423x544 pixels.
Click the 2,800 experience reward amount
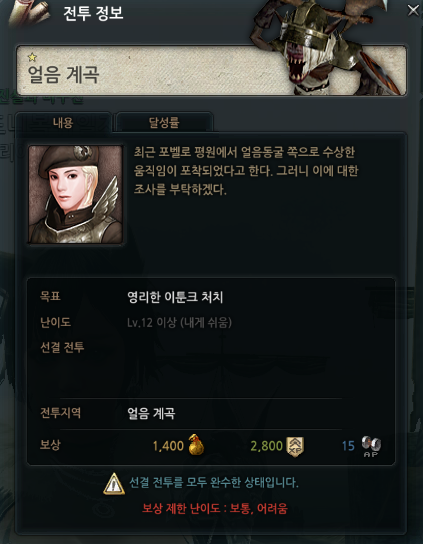(x=267, y=446)
